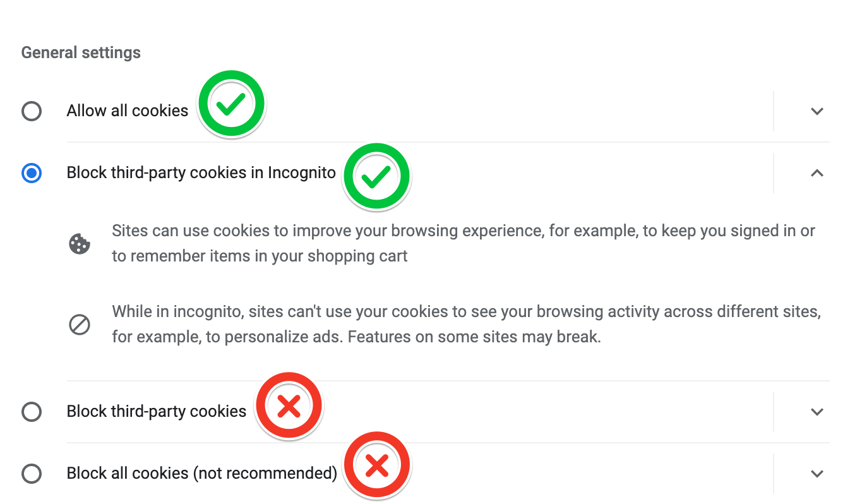
Task: Click the Block third-party cookies in Incognito label
Action: pos(201,173)
